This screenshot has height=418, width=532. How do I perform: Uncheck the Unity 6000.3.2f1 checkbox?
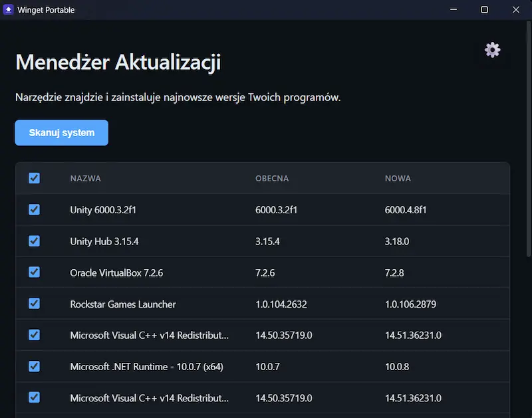point(35,209)
